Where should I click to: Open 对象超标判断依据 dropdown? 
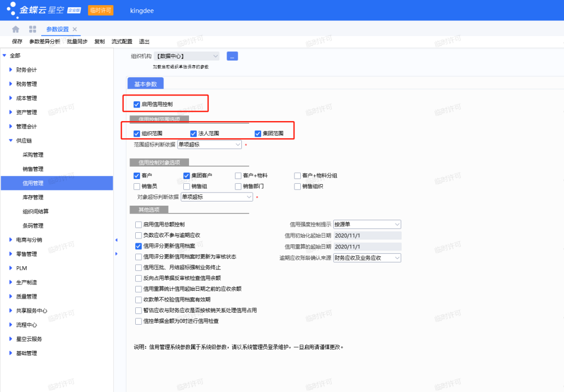pyautogui.click(x=217, y=197)
